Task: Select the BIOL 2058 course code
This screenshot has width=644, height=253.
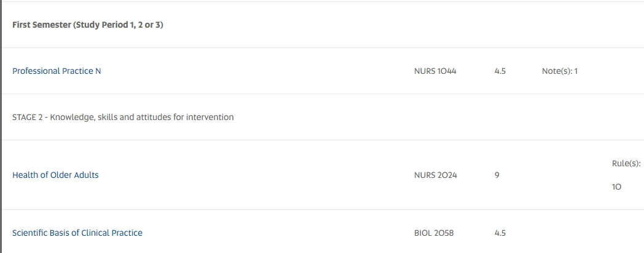Action: [x=434, y=233]
